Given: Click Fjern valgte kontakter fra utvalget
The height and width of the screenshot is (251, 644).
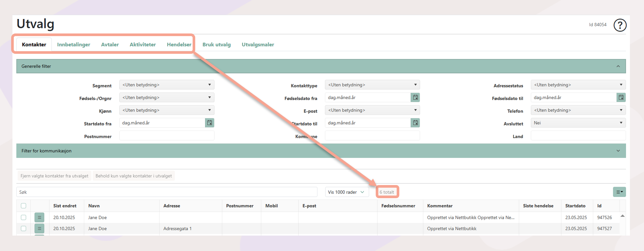Looking at the screenshot, I should click(54, 176).
